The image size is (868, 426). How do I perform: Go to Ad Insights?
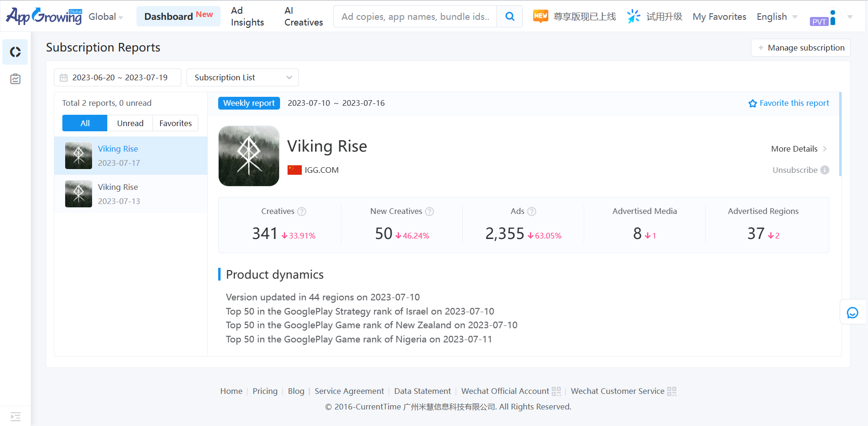(247, 17)
